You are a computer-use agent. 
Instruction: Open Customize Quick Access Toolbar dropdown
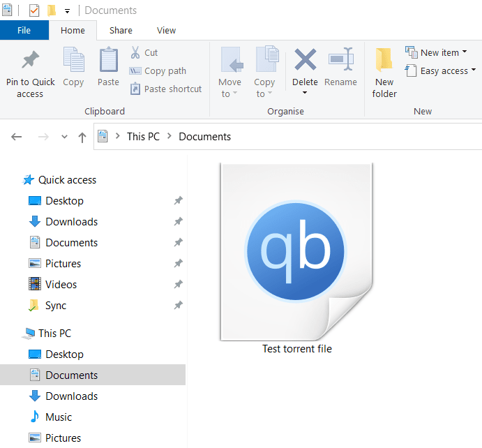(67, 11)
